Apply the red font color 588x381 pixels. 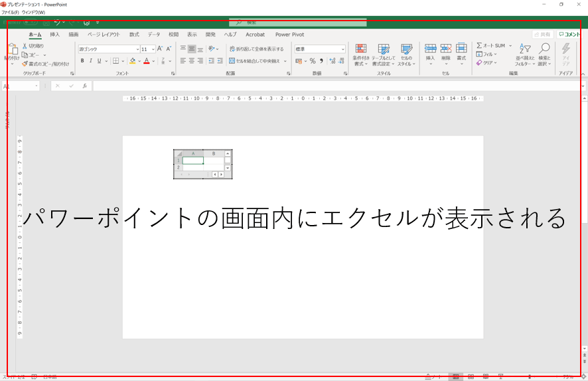147,61
